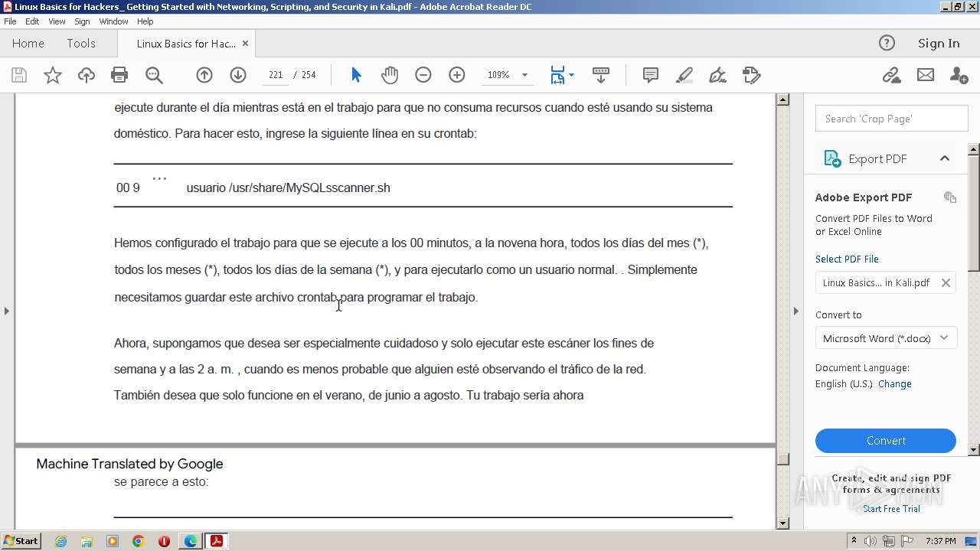Select the Linux Basics for Hac... document tab
This screenshot has width=980, height=551.
[x=186, y=44]
